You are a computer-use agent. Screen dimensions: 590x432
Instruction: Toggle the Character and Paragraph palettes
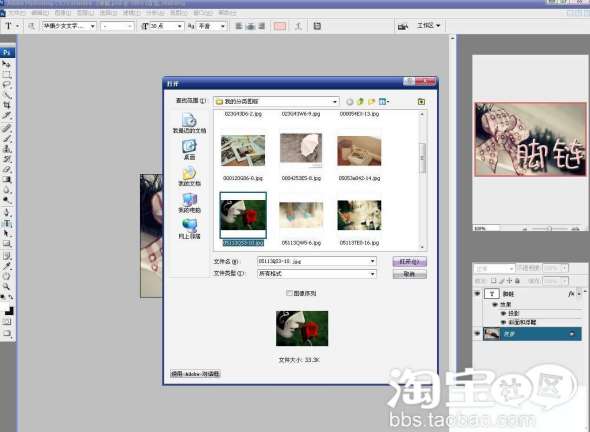pos(317,26)
